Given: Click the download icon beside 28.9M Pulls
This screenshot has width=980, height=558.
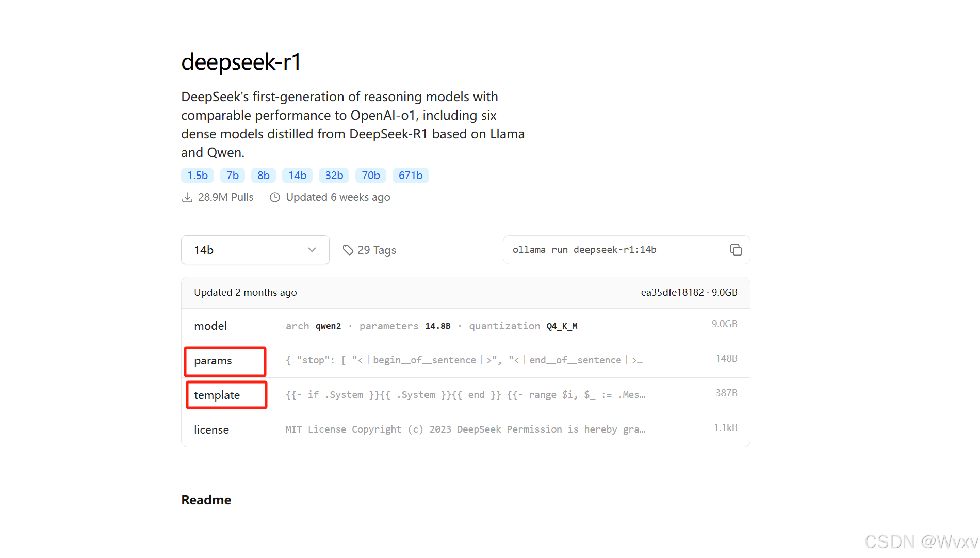Looking at the screenshot, I should click(x=188, y=197).
